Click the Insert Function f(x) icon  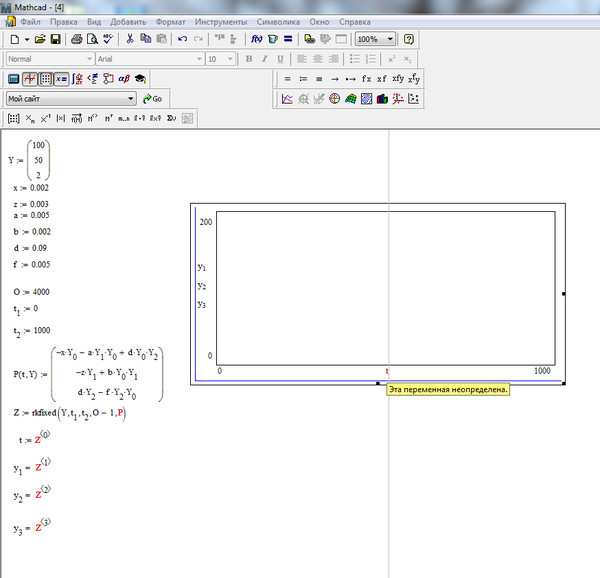tap(256, 39)
